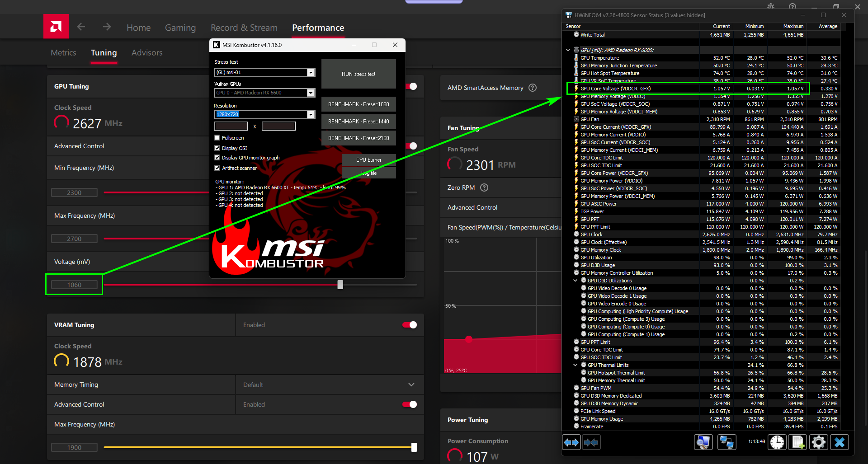Launch the CPU burner button

(x=369, y=160)
